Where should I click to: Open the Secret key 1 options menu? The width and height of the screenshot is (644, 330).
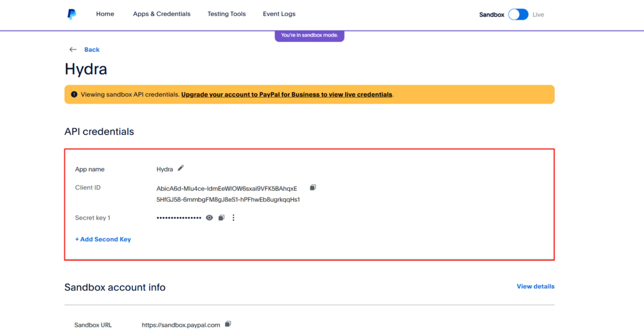click(233, 218)
